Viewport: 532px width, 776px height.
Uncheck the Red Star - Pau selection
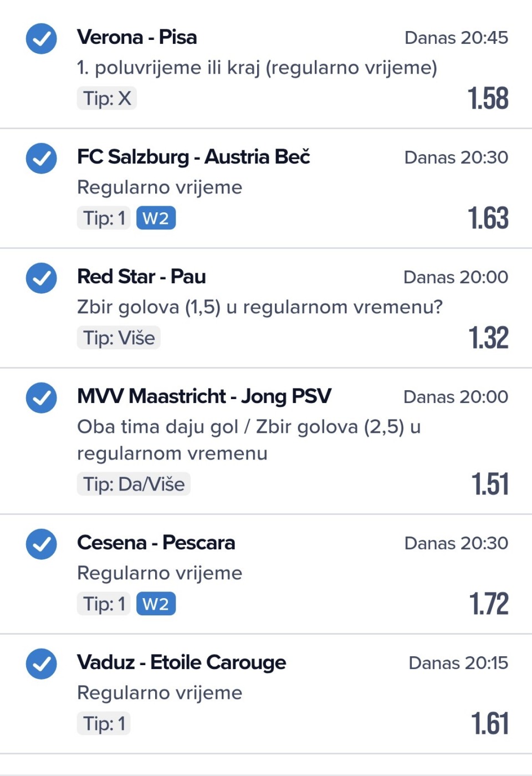click(42, 278)
